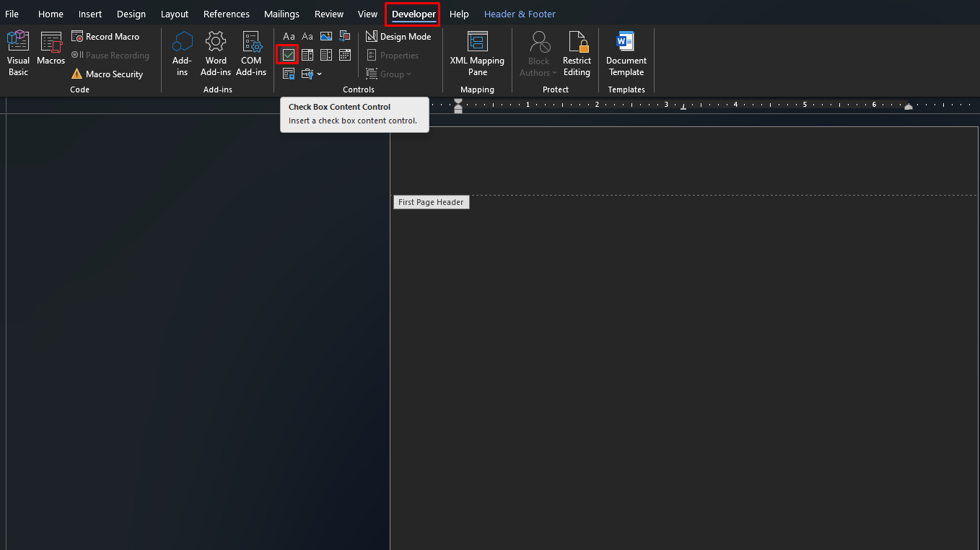Viewport: 980px width, 550px height.
Task: Open the Legacy Tools dropdown
Action: (311, 74)
